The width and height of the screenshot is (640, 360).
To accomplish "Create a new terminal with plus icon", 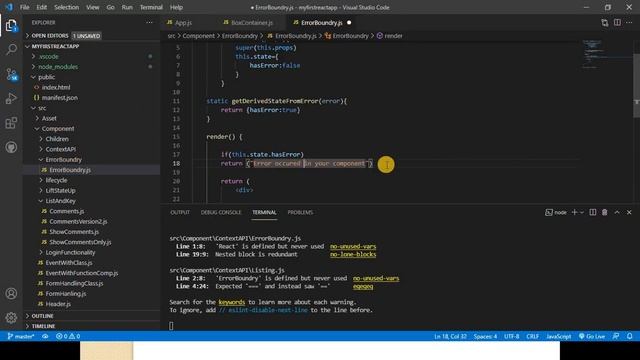I will [574, 212].
